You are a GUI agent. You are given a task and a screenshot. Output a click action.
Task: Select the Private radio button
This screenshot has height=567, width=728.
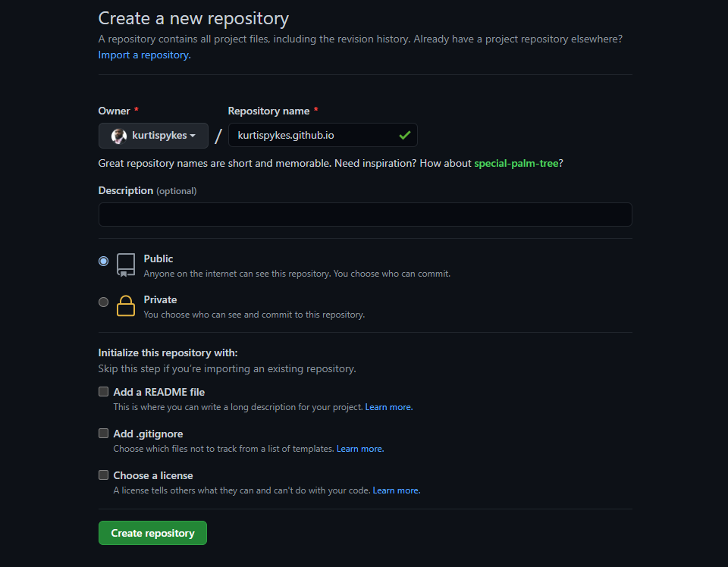[103, 301]
